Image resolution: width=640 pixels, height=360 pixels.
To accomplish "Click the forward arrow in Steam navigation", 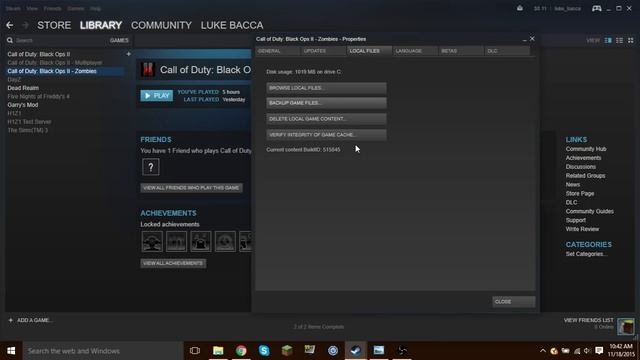I will point(25,25).
